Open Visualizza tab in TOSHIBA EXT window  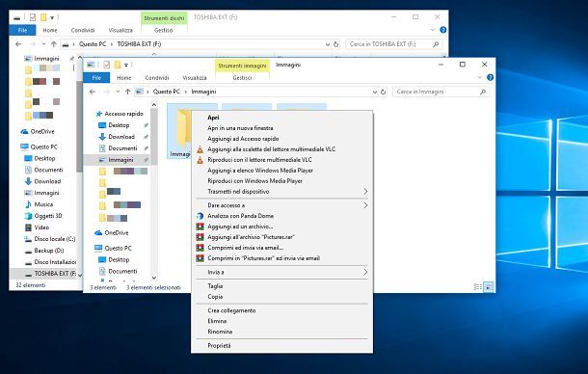point(120,31)
